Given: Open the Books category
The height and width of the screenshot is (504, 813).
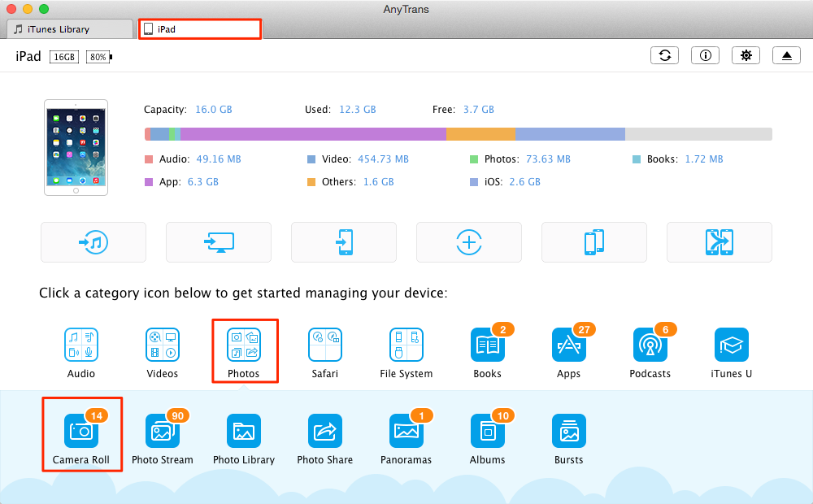Looking at the screenshot, I should 488,353.
